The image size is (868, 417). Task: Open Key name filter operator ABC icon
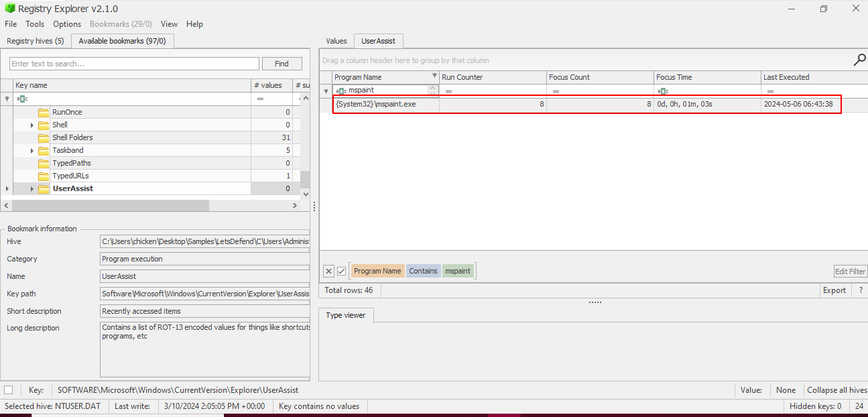pyautogui.click(x=22, y=99)
